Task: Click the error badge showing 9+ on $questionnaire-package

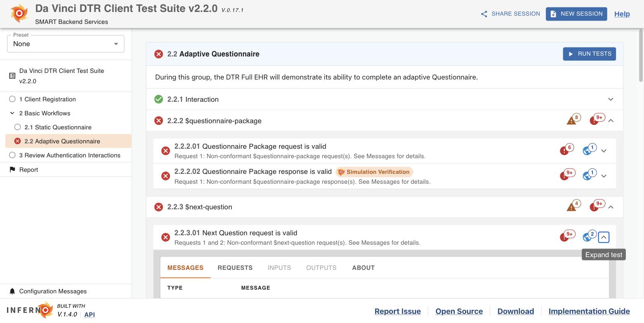Action: (597, 119)
